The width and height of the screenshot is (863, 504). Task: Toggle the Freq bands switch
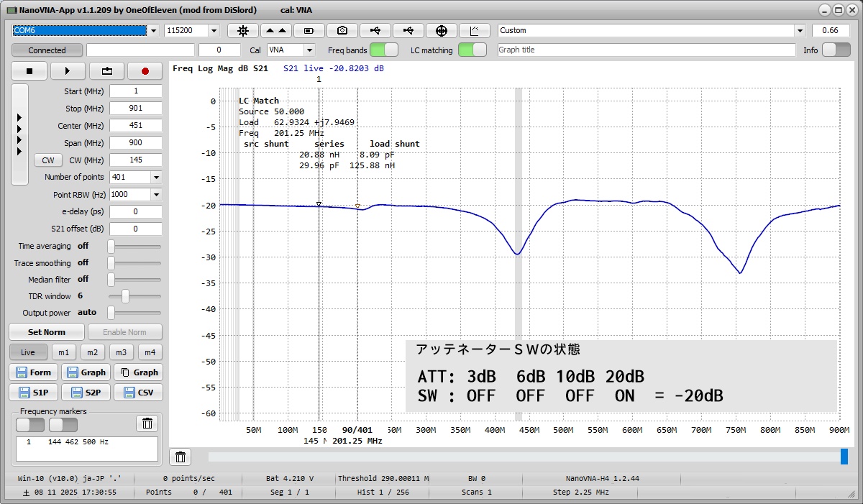point(383,50)
